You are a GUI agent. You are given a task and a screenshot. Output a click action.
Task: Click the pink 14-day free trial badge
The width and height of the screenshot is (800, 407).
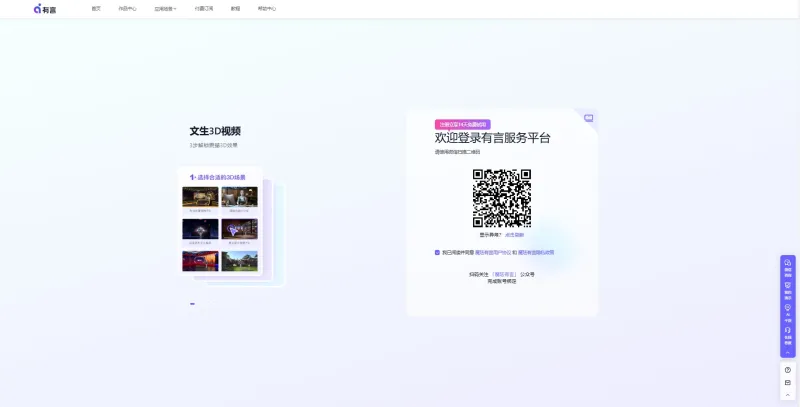pyautogui.click(x=463, y=124)
